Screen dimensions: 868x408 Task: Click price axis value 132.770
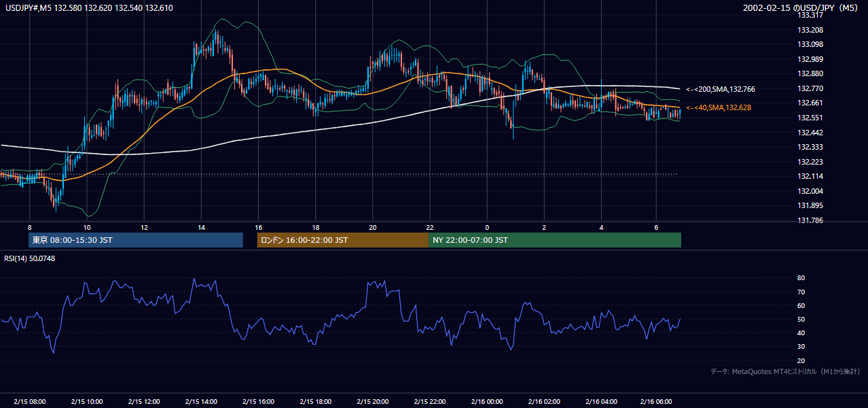pyautogui.click(x=811, y=88)
